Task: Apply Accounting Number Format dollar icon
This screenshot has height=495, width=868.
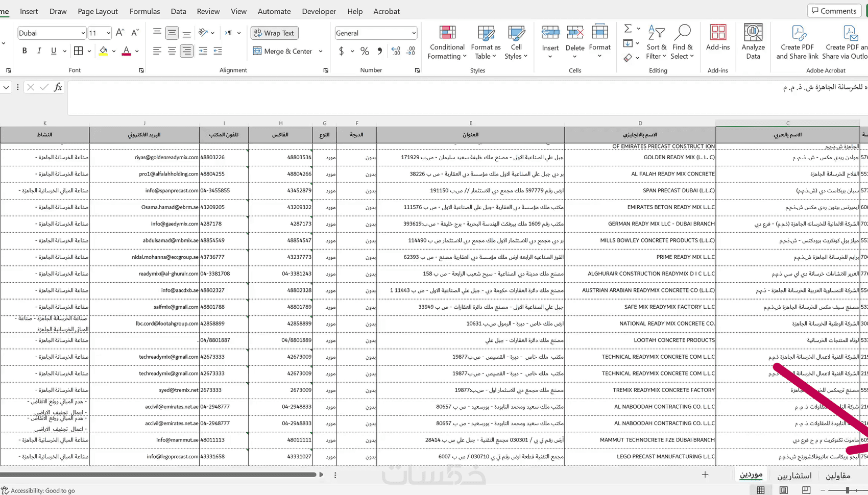Action: (x=341, y=51)
